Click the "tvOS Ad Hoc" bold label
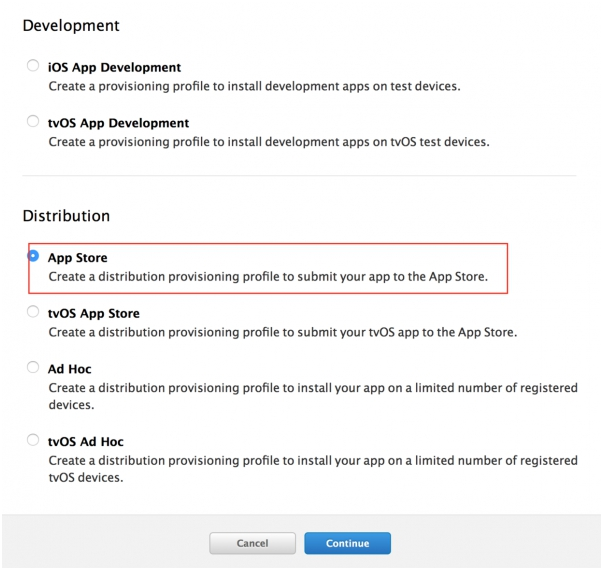603x570 pixels. (85, 441)
